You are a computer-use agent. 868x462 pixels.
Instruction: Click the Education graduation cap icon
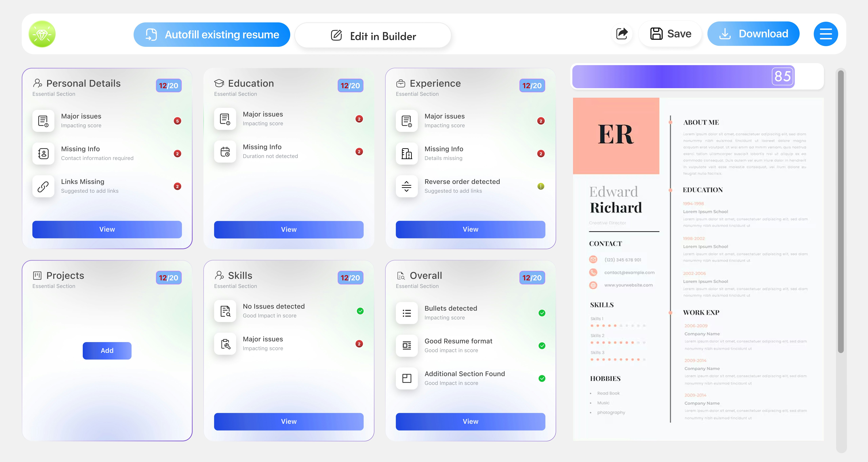tap(219, 83)
